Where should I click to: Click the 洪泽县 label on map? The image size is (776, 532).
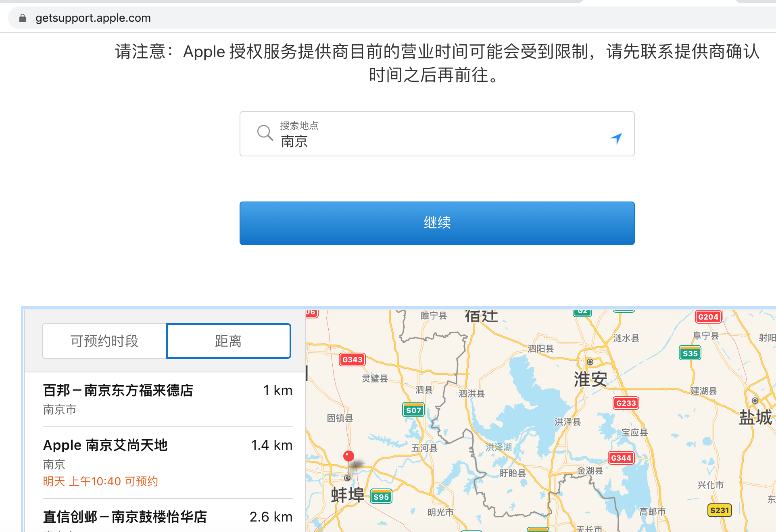[x=567, y=422]
